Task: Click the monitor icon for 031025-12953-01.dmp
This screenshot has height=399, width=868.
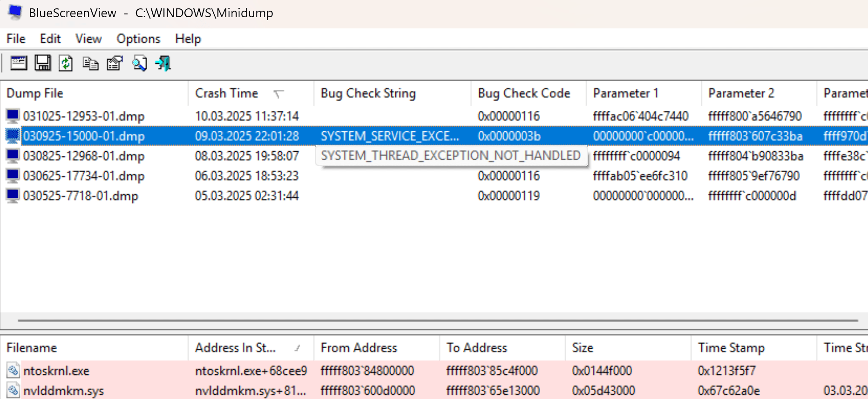Action: point(13,115)
